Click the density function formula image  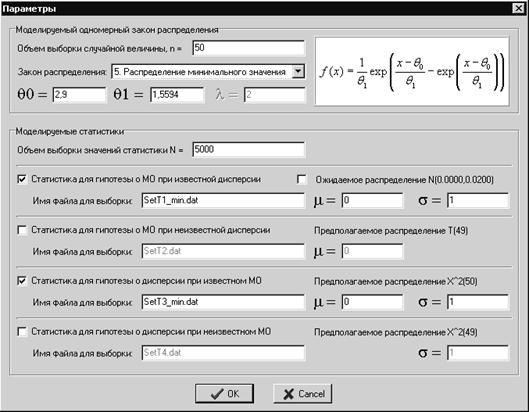(412, 72)
